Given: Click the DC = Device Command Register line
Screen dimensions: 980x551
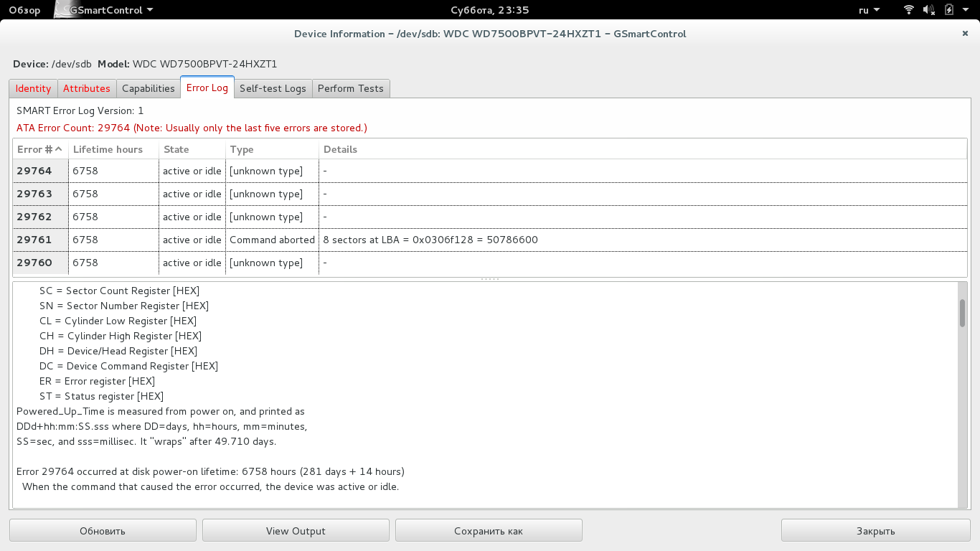Looking at the screenshot, I should [128, 366].
